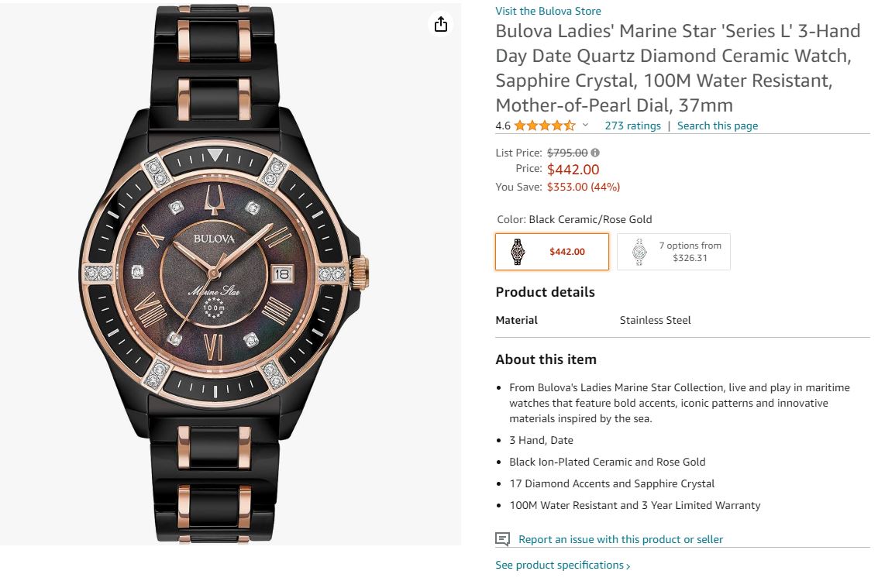The image size is (878, 588).
Task: Click the Stainless Steel material value
Action: pyautogui.click(x=655, y=320)
